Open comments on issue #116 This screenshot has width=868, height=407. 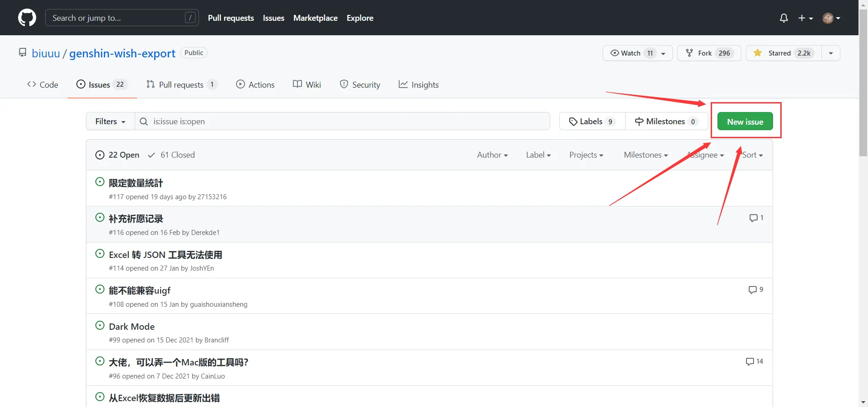[756, 218]
